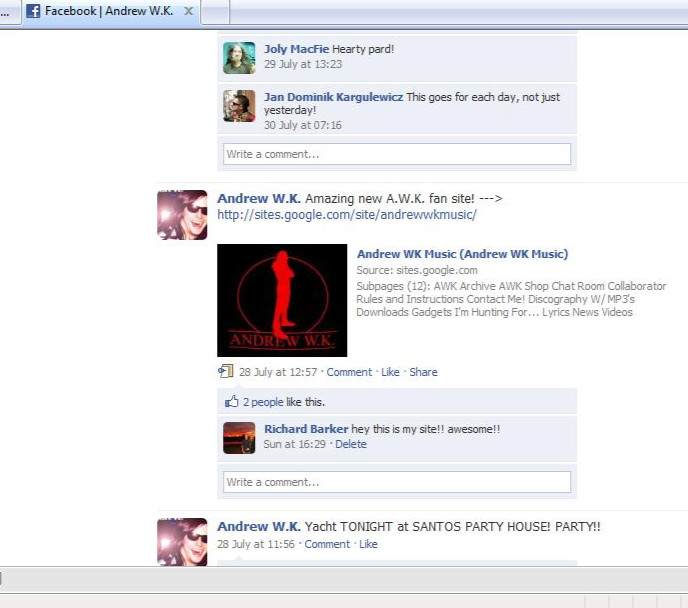Open the Andrew WK Music red silhouette thumbnail
Image resolution: width=688 pixels, height=608 pixels.
click(x=282, y=300)
